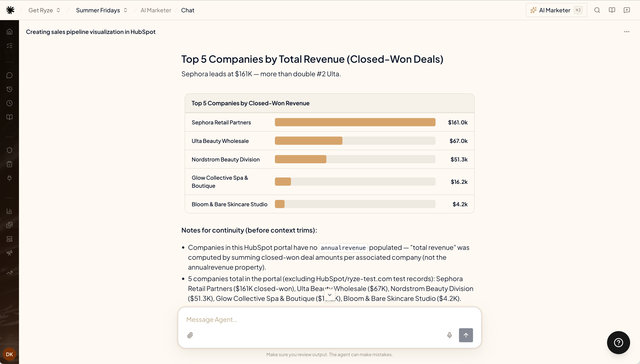Open the layout templates icon in sidebar

9,239
